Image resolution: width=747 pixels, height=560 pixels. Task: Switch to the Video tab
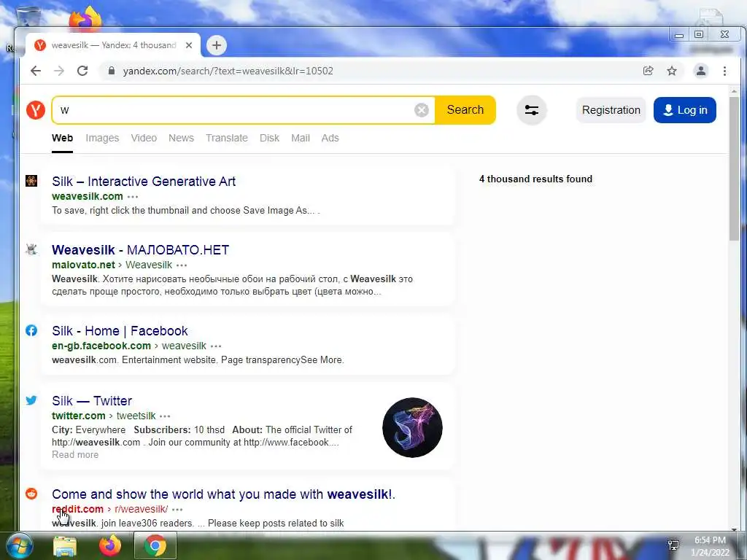pos(144,138)
